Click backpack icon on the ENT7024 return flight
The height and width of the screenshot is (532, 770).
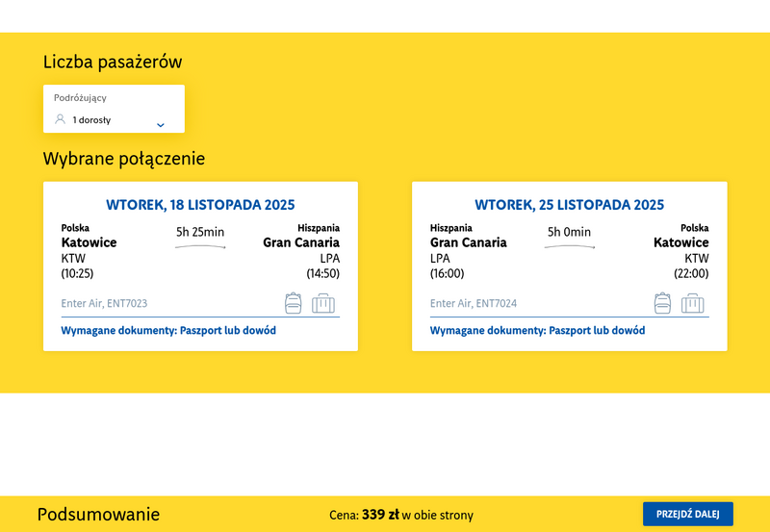pyautogui.click(x=662, y=303)
